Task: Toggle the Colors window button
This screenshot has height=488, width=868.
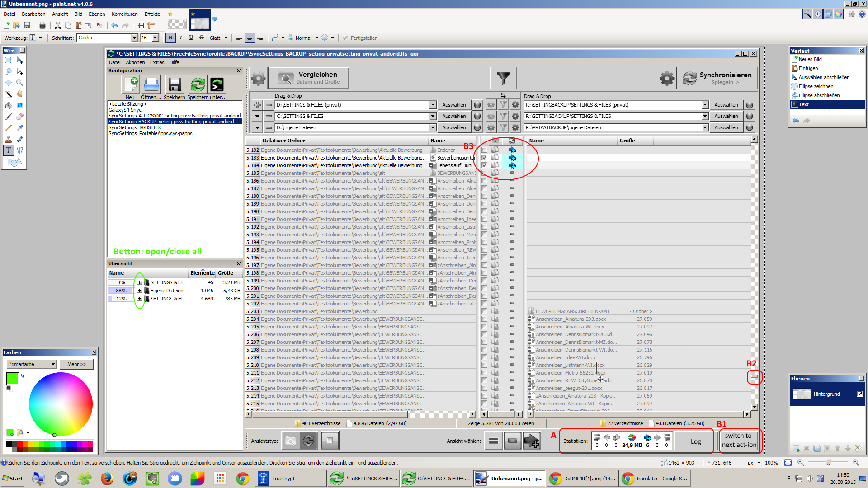Action: (839, 14)
